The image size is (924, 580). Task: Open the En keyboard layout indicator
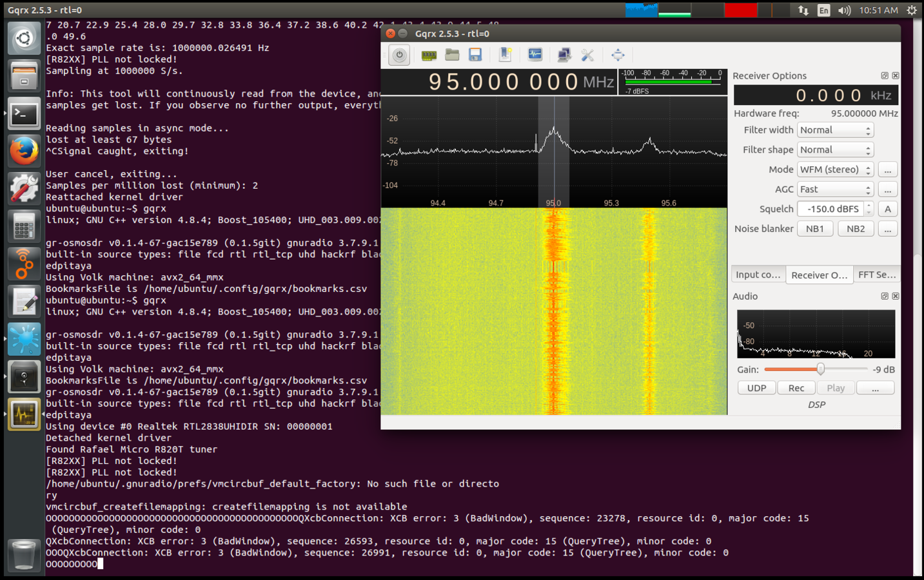pos(824,10)
